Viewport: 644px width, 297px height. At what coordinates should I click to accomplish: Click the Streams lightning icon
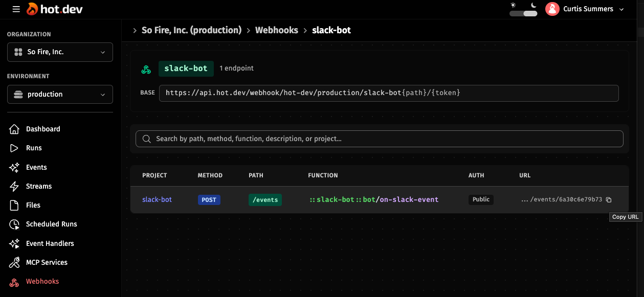[x=14, y=186]
